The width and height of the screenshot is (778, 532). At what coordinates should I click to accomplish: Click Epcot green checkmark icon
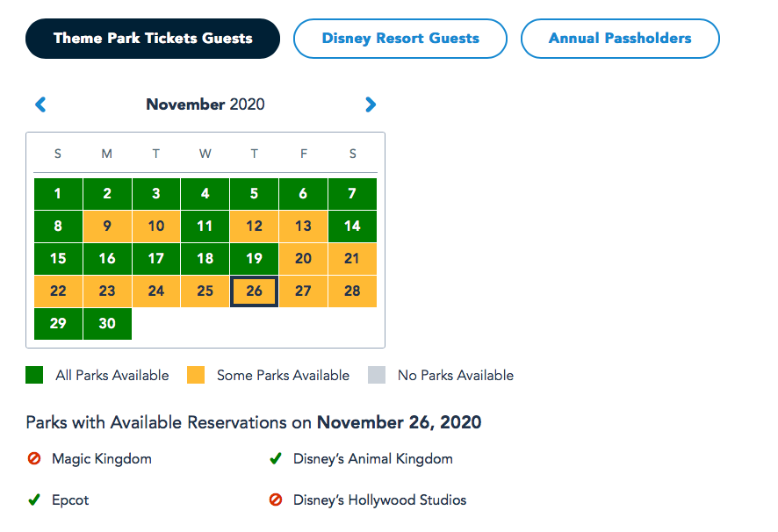click(x=34, y=500)
